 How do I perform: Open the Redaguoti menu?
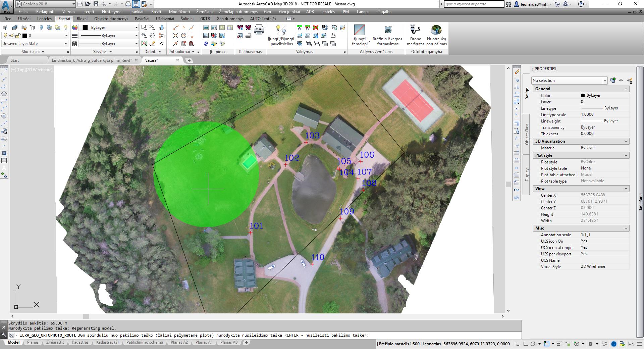(x=45, y=12)
